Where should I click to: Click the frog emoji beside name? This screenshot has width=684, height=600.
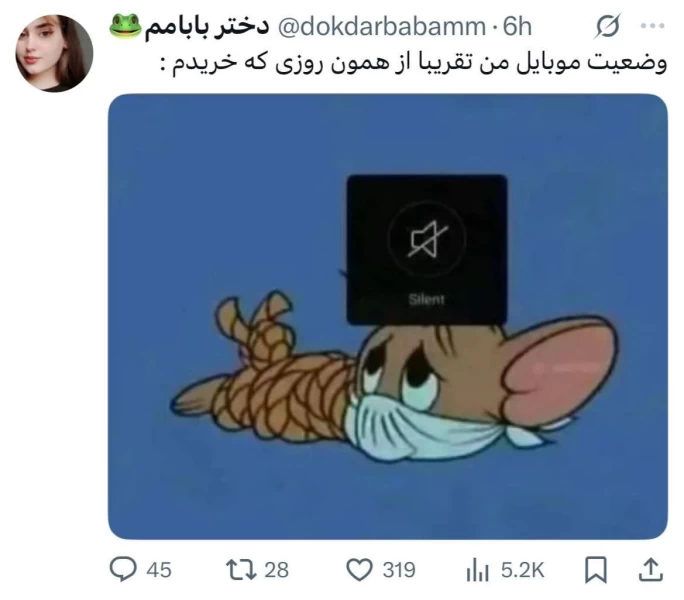pyautogui.click(x=125, y=26)
